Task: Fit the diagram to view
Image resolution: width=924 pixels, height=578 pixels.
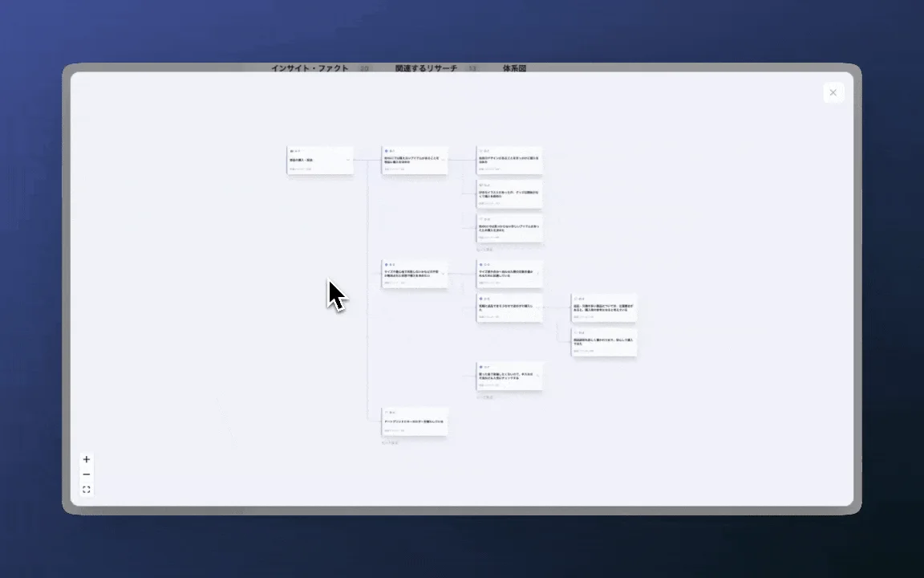Action: [x=87, y=490]
